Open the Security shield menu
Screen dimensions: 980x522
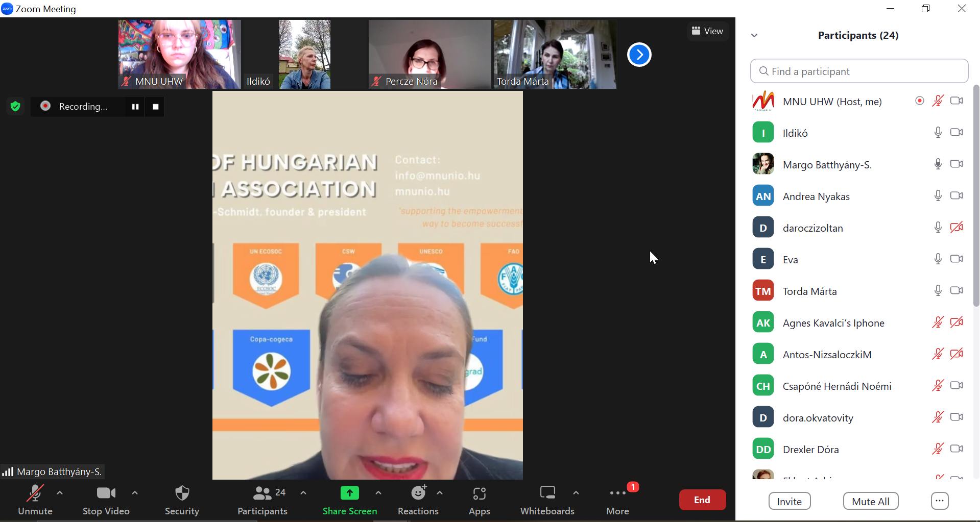(x=182, y=500)
